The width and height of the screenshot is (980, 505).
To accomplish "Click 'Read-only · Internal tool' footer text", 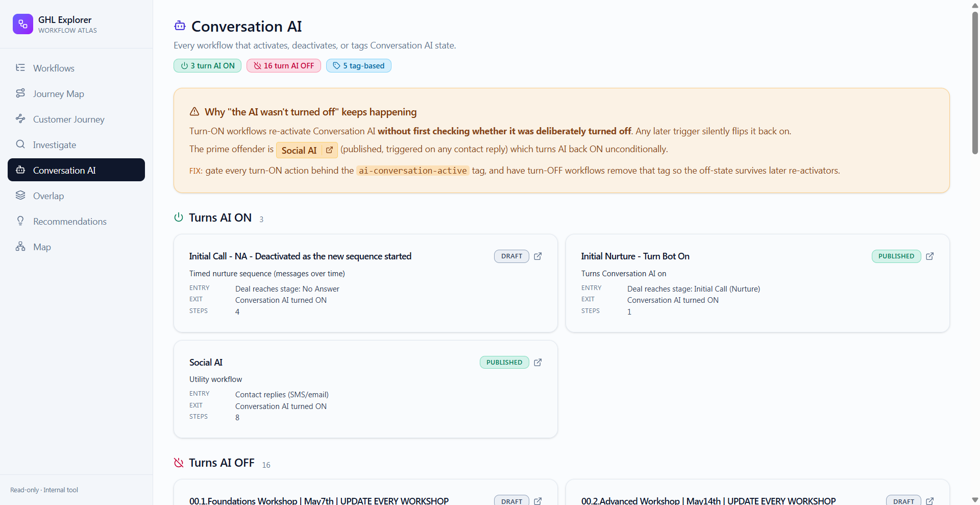I will click(44, 490).
